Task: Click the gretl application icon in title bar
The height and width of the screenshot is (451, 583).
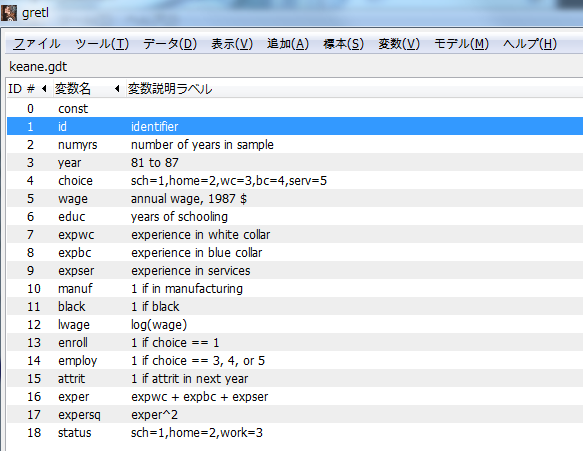Action: coord(9,13)
